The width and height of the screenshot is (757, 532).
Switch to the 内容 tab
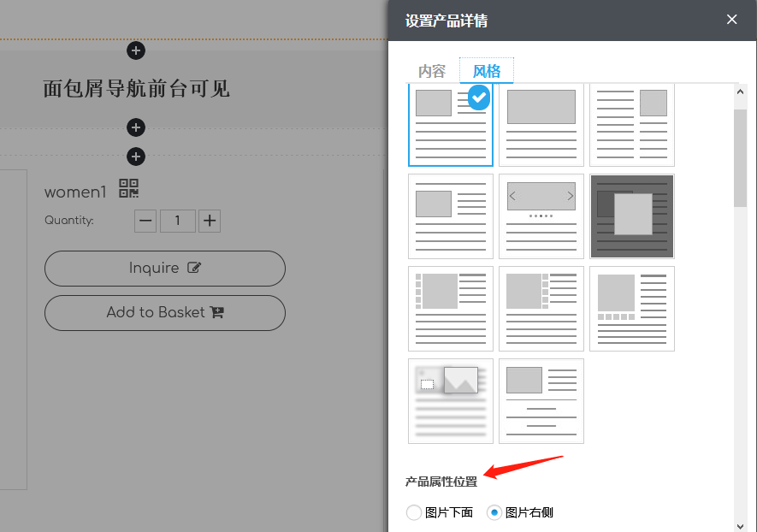pos(432,72)
